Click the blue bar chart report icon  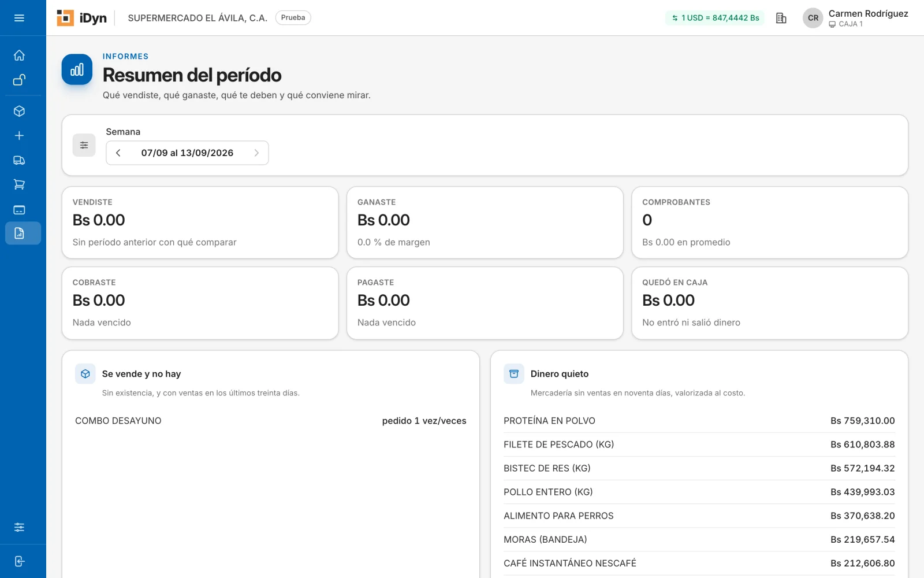[x=77, y=70]
